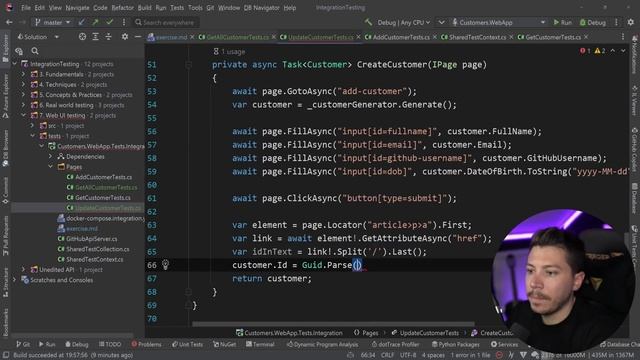Expand the 6. Real world testing folder

(23, 105)
